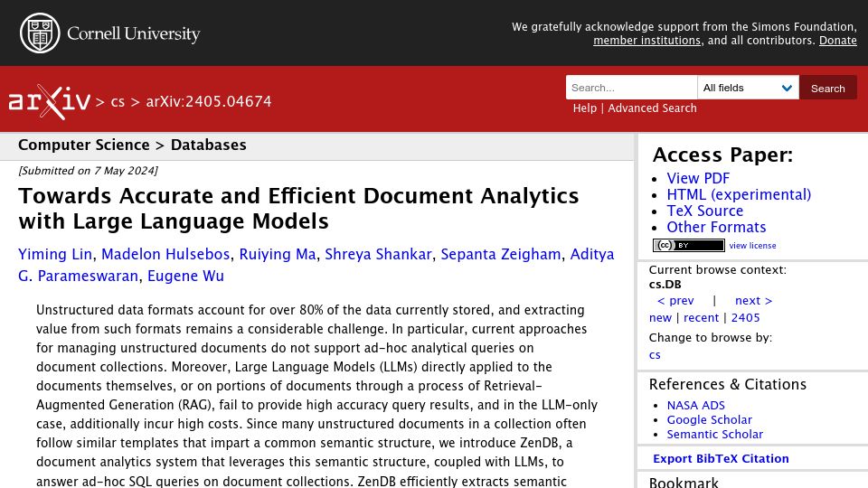
Task: Click the References & Citations heading
Action: [727, 385]
